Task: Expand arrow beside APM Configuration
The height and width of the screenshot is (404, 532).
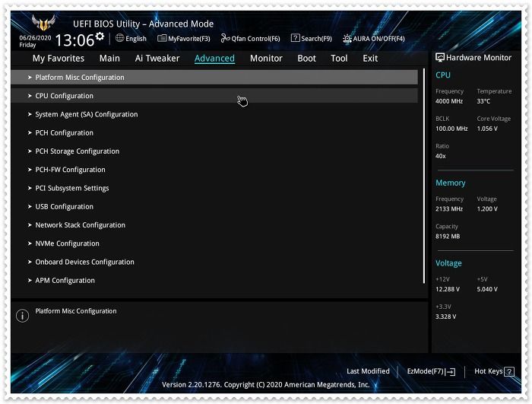Action: (30, 280)
